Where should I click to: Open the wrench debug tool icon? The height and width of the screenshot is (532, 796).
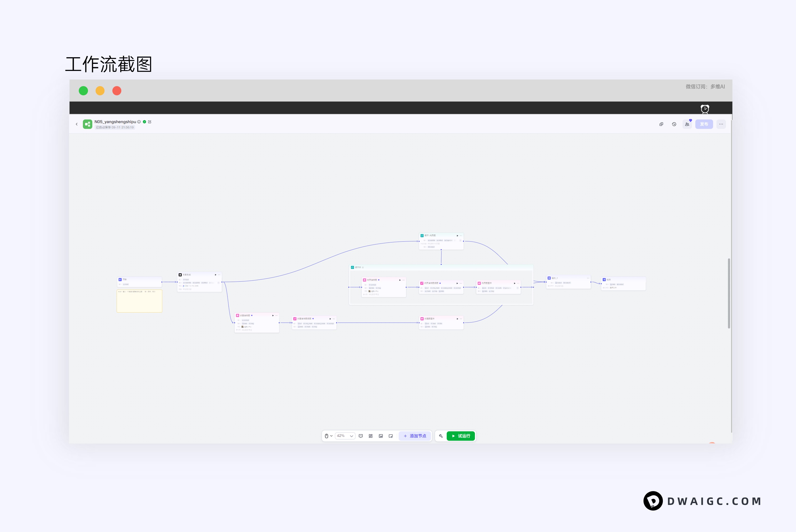click(x=441, y=436)
